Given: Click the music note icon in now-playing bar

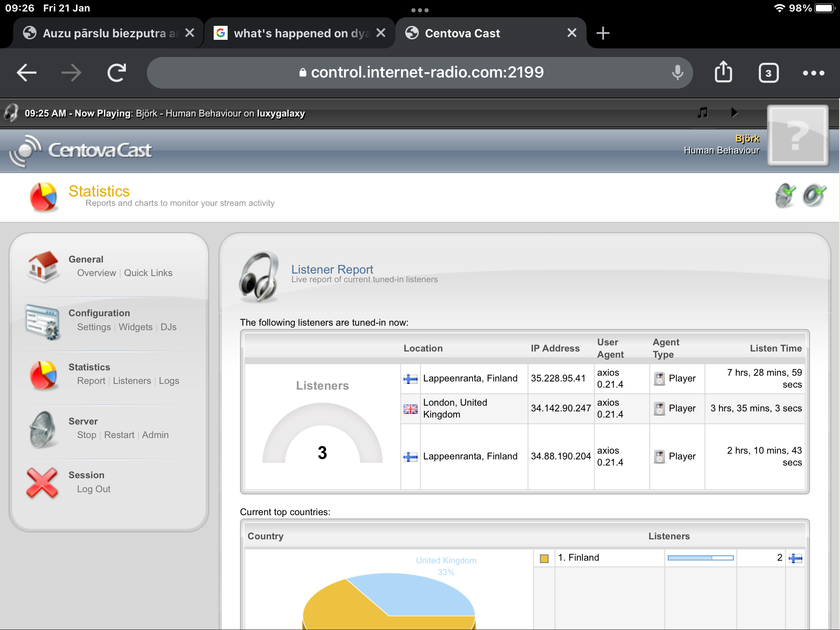Looking at the screenshot, I should tap(703, 112).
